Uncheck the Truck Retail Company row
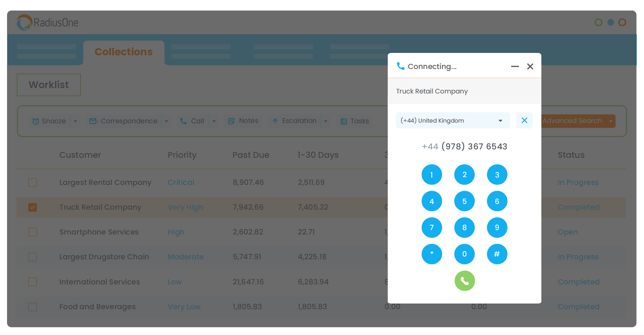The image size is (644, 335). point(32,207)
